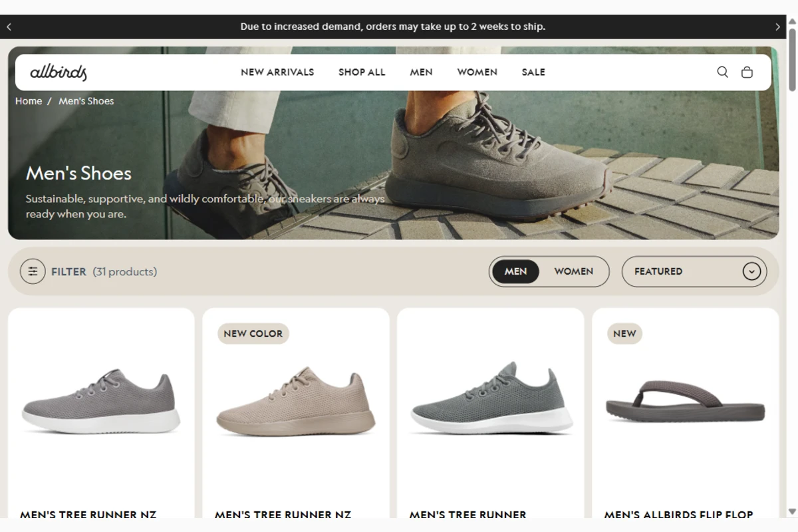Open the shopping cart bag icon
Screen dimensions: 798x532
pyautogui.click(x=747, y=72)
